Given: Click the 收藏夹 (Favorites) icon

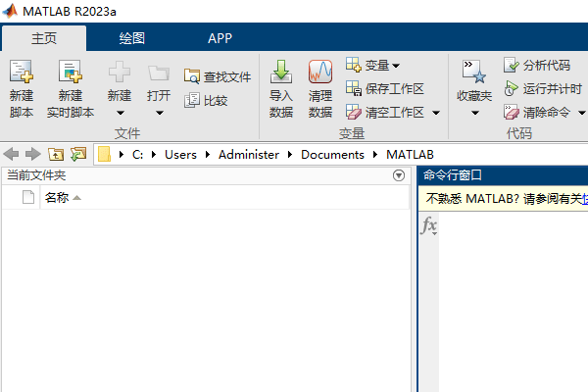Looking at the screenshot, I should click(x=474, y=72).
